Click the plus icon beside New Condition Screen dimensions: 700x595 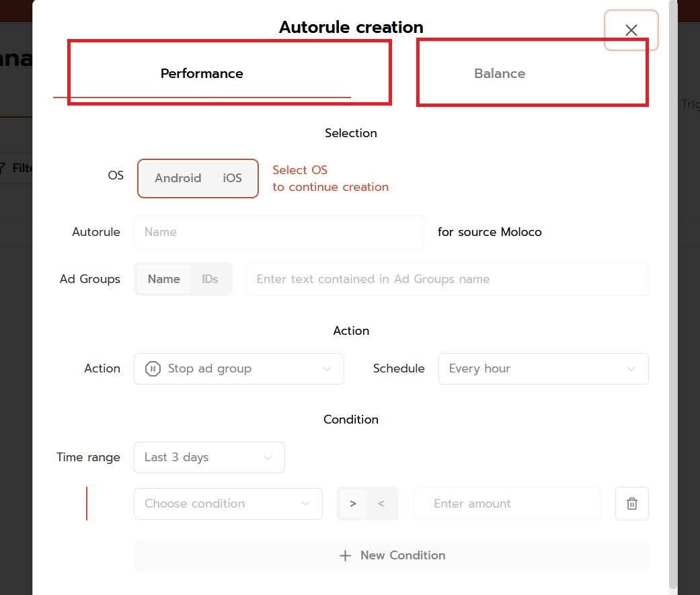(345, 555)
